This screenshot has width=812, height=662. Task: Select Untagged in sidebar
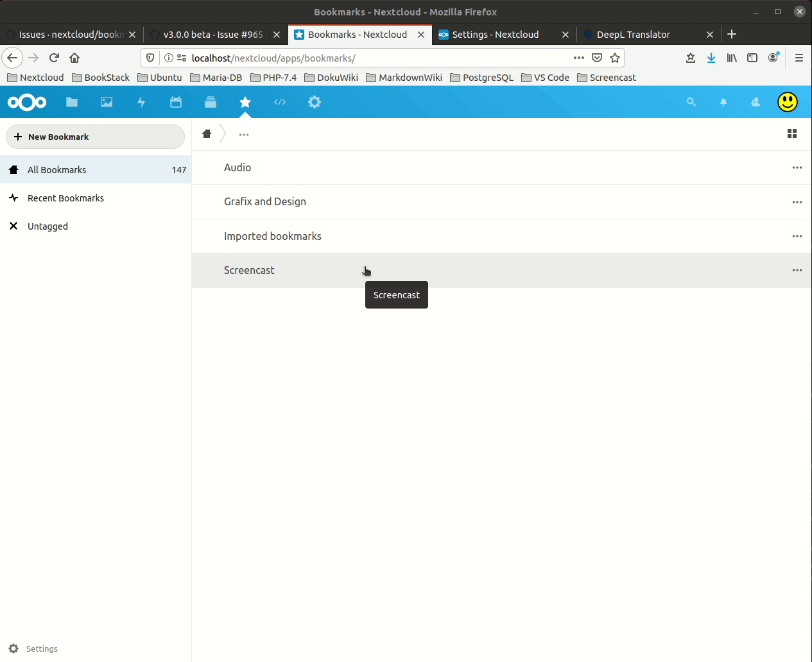click(x=96, y=226)
